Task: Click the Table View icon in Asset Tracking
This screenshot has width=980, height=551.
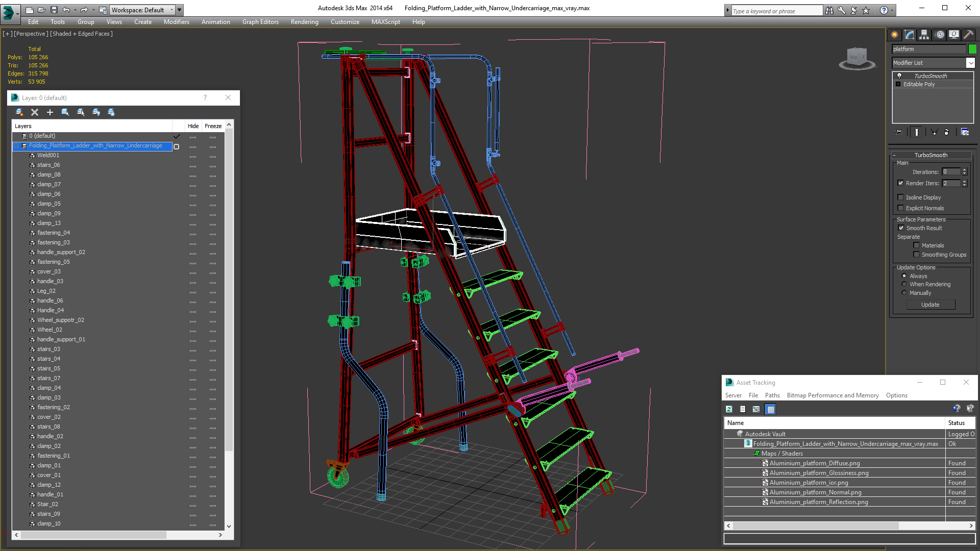Action: pyautogui.click(x=771, y=409)
